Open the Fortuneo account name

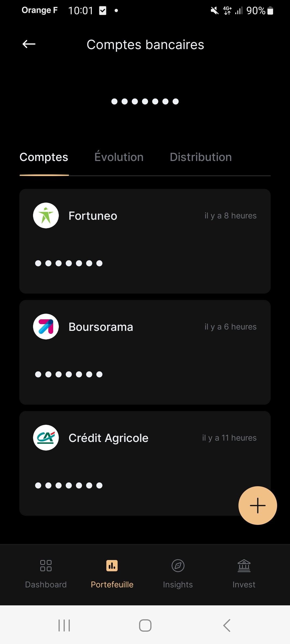(93, 216)
